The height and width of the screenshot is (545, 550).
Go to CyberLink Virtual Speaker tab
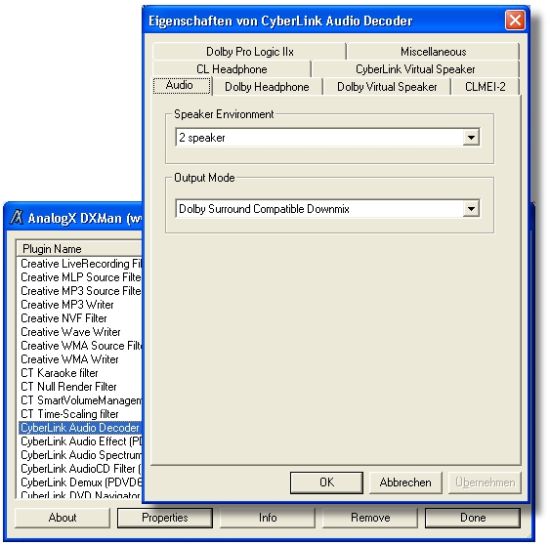click(415, 69)
